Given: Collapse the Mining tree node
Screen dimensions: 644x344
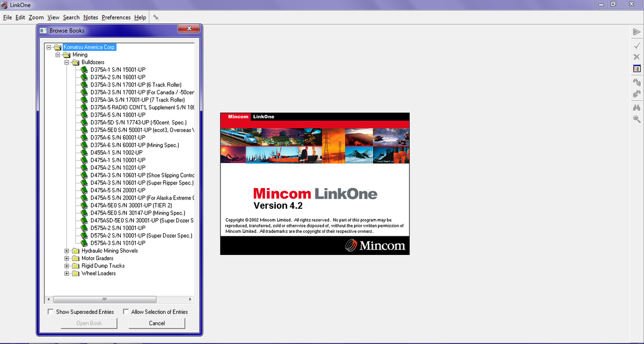Looking at the screenshot, I should pyautogui.click(x=58, y=55).
